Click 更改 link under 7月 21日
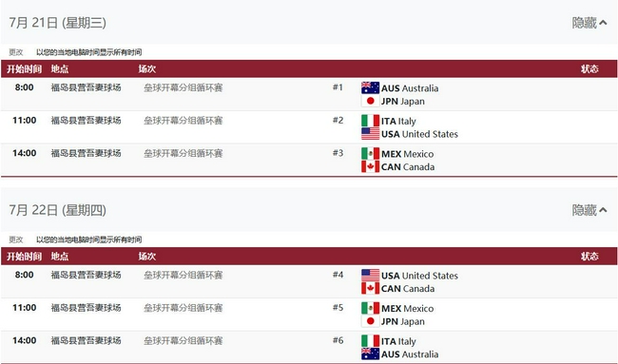The width and height of the screenshot is (618, 364). pyautogui.click(x=16, y=52)
